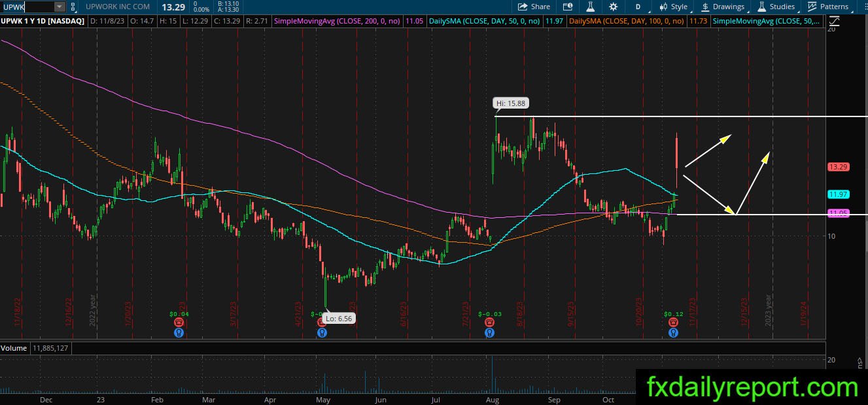Open chart settings gear icon
Viewport: 868px width, 405px height.
613,7
